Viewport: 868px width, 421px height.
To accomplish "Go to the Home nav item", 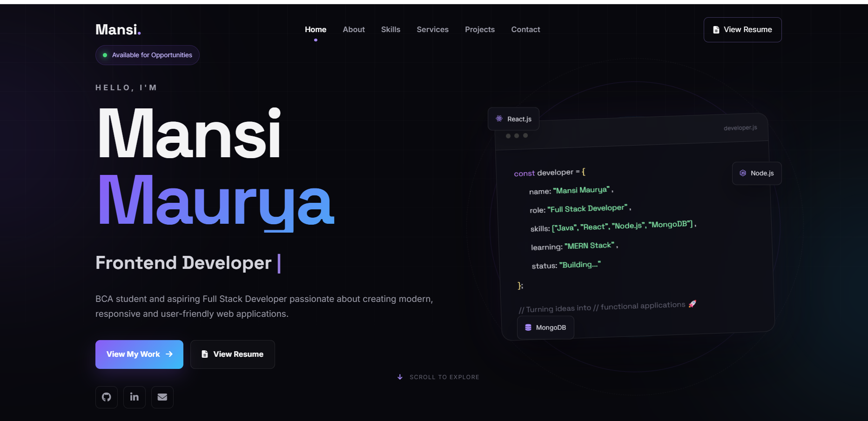I will [316, 29].
